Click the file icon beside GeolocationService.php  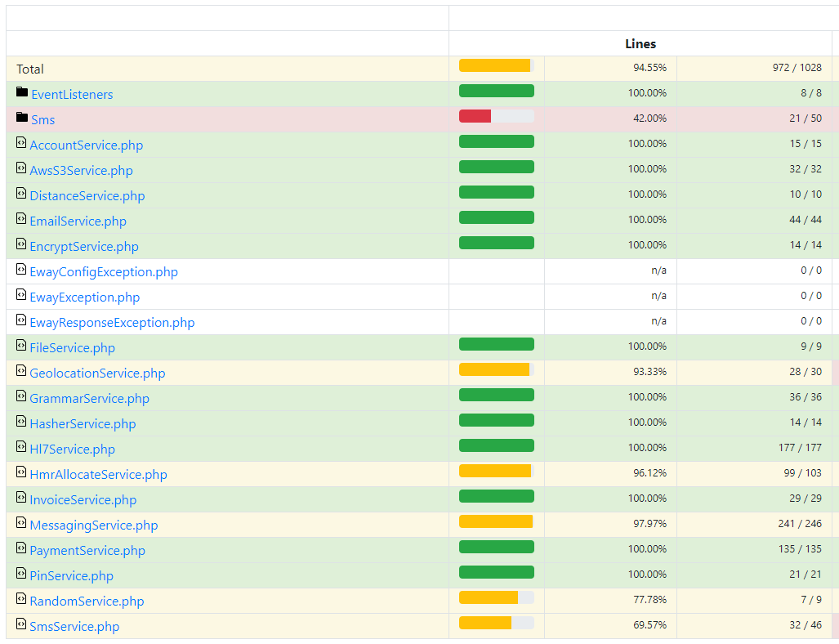tap(21, 370)
